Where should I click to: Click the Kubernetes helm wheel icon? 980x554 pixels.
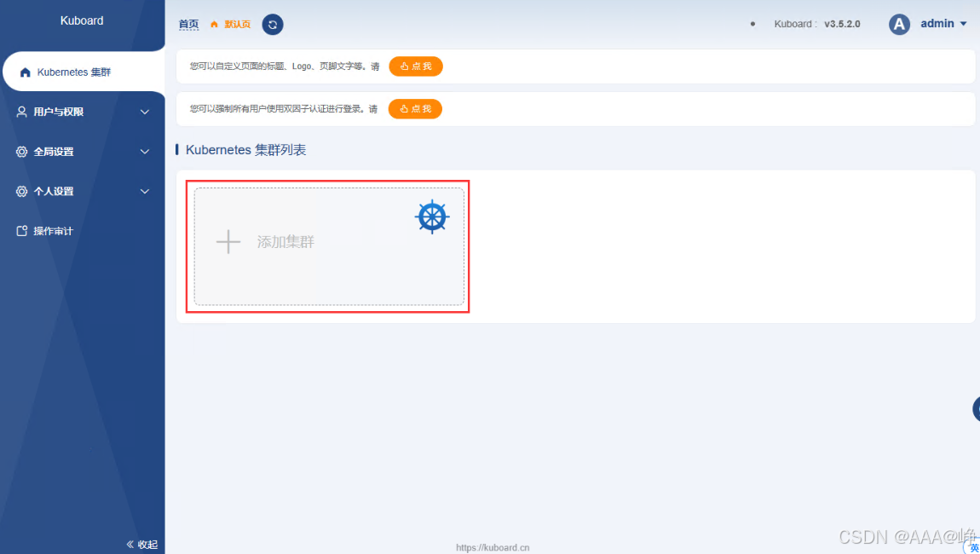(x=432, y=217)
